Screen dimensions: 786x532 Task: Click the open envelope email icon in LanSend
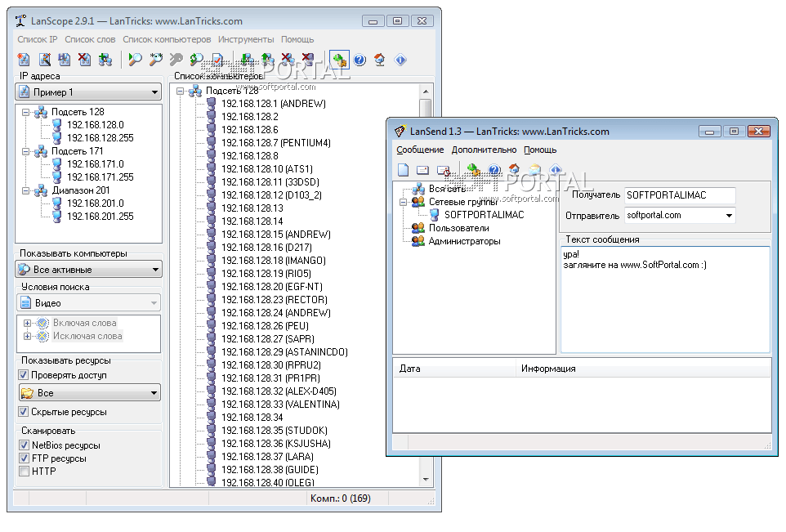[534, 170]
